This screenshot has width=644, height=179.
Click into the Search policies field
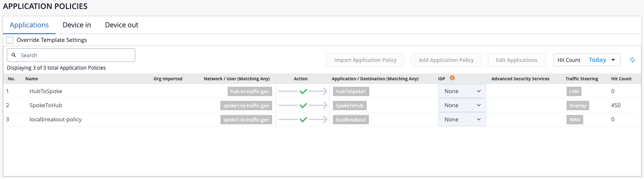click(x=75, y=56)
